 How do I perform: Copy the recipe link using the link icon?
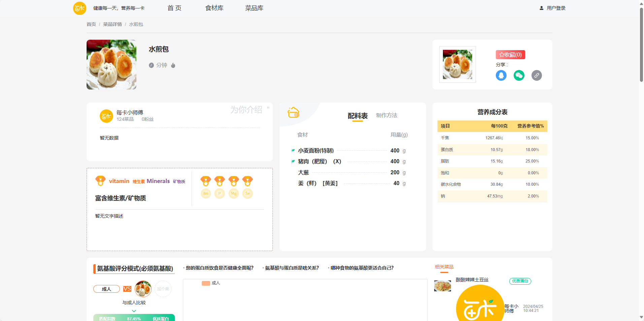click(537, 75)
